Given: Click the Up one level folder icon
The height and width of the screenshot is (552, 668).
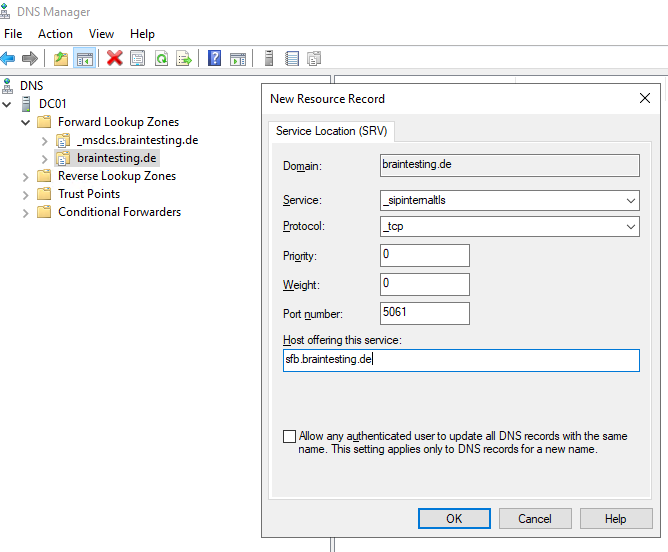Looking at the screenshot, I should 62,59.
